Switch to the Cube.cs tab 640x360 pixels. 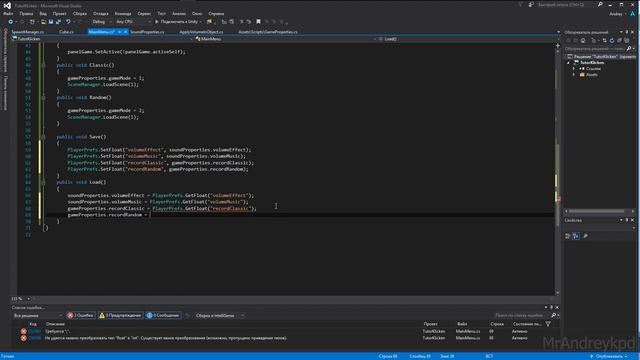point(66,32)
